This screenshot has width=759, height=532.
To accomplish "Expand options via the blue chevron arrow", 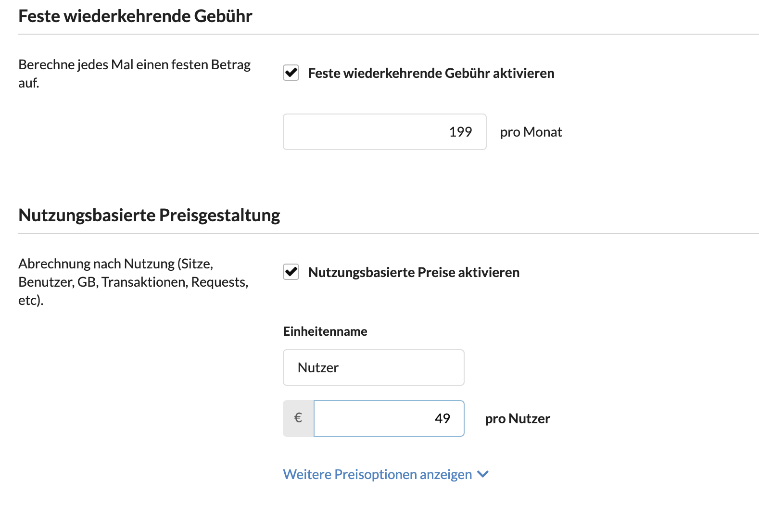I will click(x=483, y=474).
